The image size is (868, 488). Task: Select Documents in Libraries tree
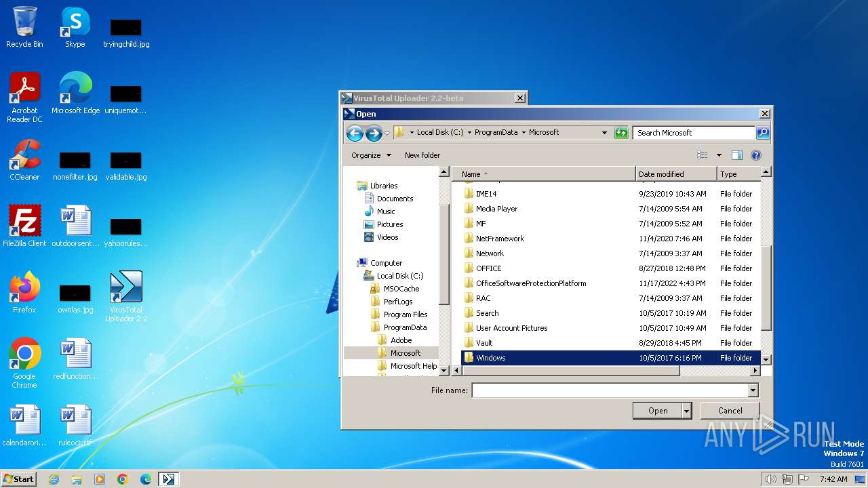pos(389,199)
